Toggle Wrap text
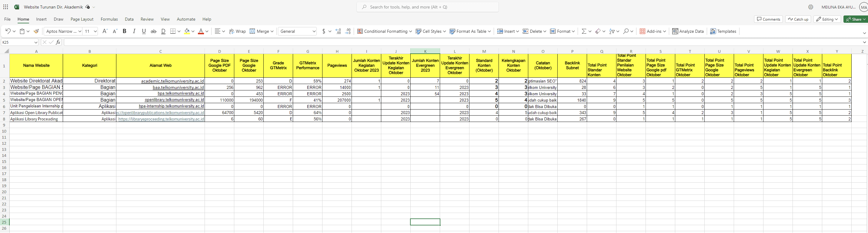The image size is (868, 233). point(238,31)
